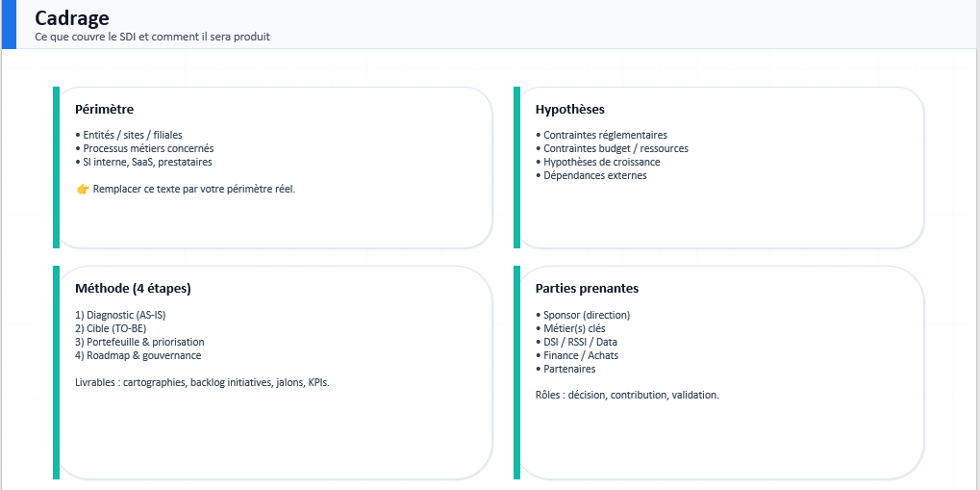The width and height of the screenshot is (980, 490).
Task: Click the "Contraintes réglementaires" bullet
Action: point(605,136)
